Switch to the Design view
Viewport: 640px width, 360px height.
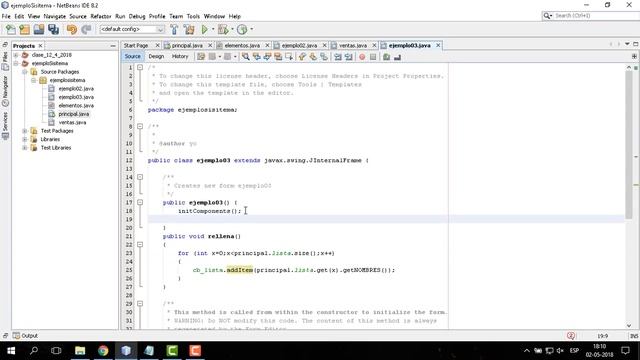[x=156, y=56]
